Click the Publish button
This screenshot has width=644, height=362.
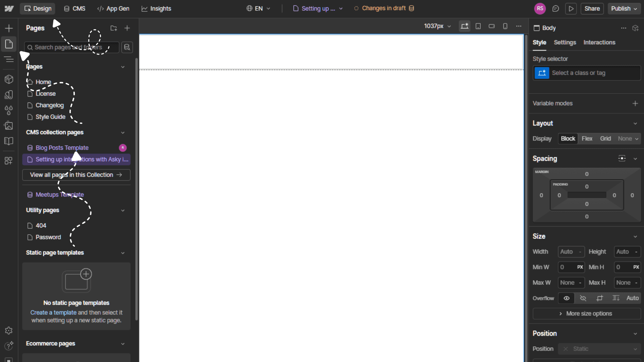pos(621,8)
